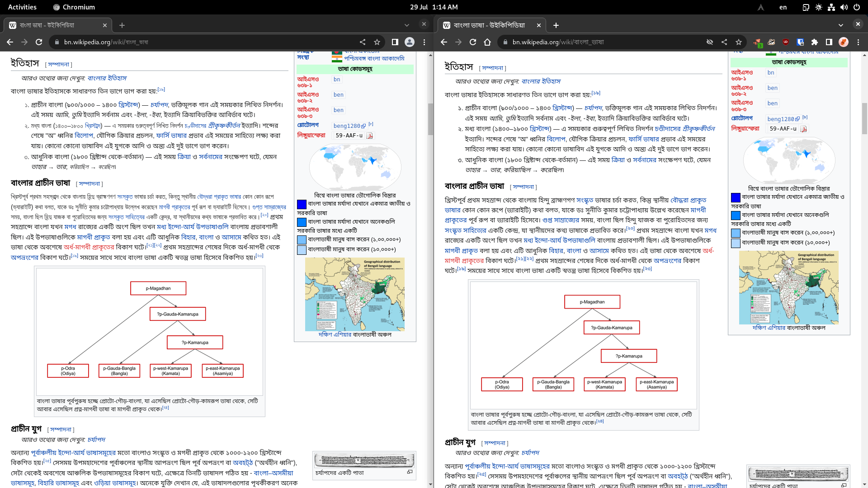This screenshot has width=868, height=488.
Task: View site info lock in left window
Action: coord(57,42)
